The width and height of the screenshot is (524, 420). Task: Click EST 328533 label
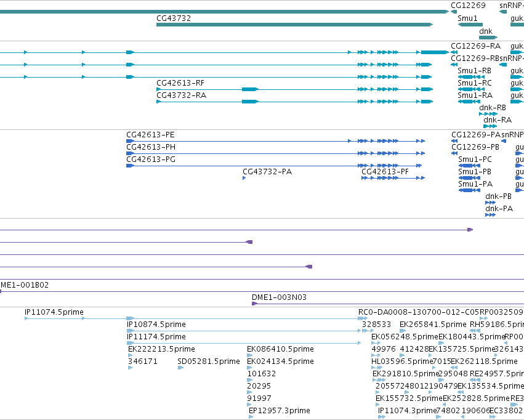pyautogui.click(x=376, y=325)
